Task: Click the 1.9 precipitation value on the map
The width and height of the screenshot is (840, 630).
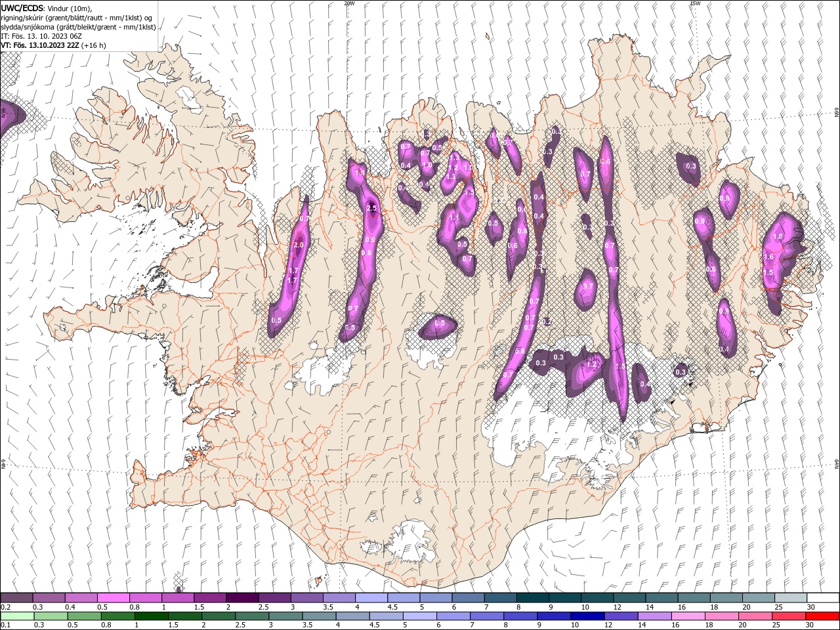Action: 359,173
